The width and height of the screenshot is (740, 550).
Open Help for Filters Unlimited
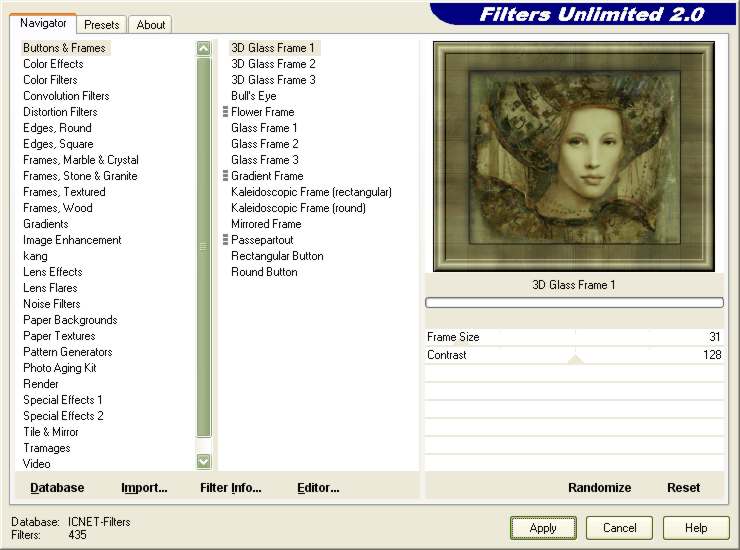pyautogui.click(x=696, y=528)
